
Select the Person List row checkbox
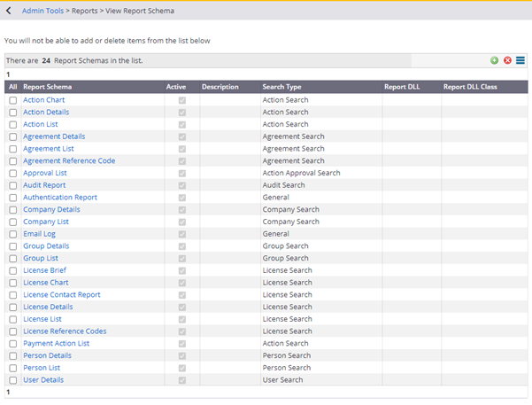click(13, 368)
